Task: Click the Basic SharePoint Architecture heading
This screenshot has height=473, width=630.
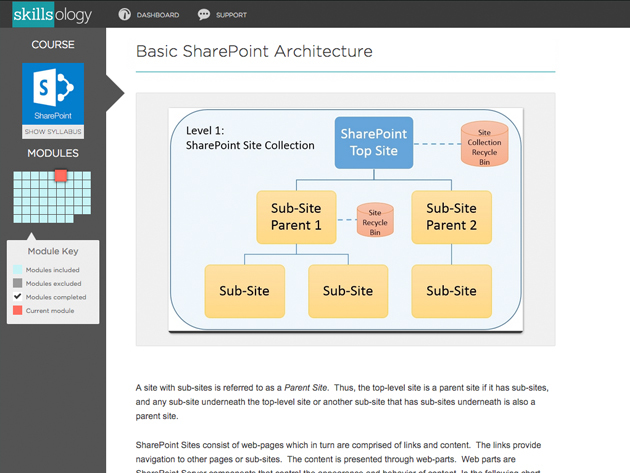Action: click(x=254, y=51)
